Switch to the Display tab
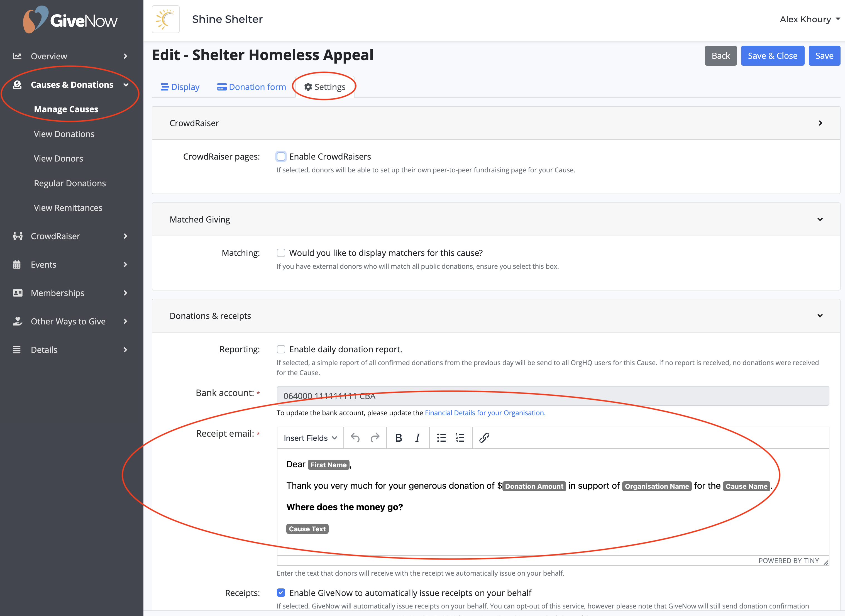Viewport: 845px width, 616px height. click(180, 87)
